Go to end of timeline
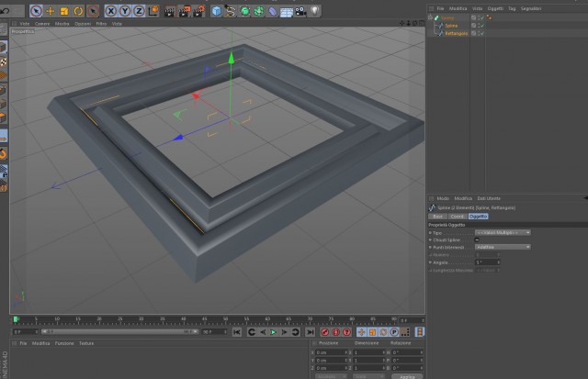Viewport: 588px width, 379px height. click(x=311, y=332)
